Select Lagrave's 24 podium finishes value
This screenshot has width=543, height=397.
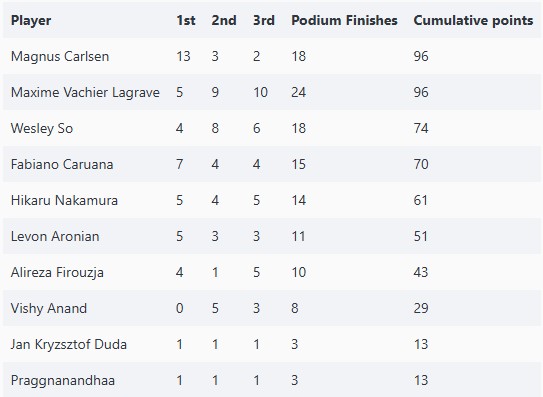(x=299, y=92)
